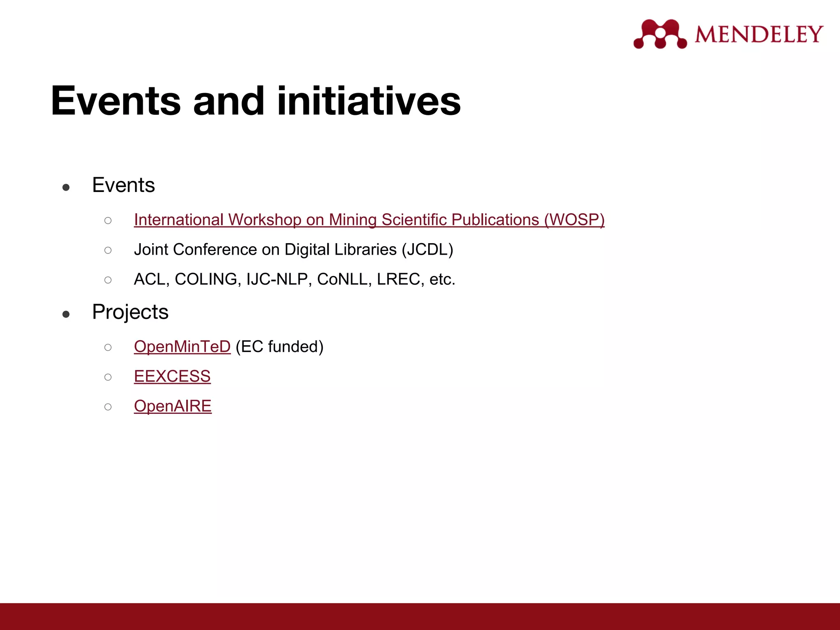Select the 'Events and initiatives' title
The width and height of the screenshot is (840, 630).
click(x=256, y=101)
